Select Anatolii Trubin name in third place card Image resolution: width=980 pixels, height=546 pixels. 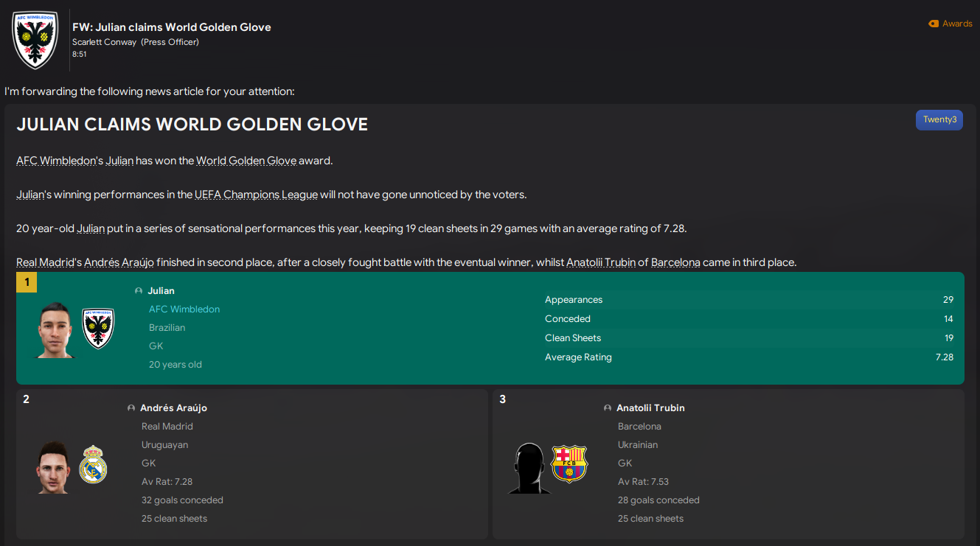click(650, 408)
